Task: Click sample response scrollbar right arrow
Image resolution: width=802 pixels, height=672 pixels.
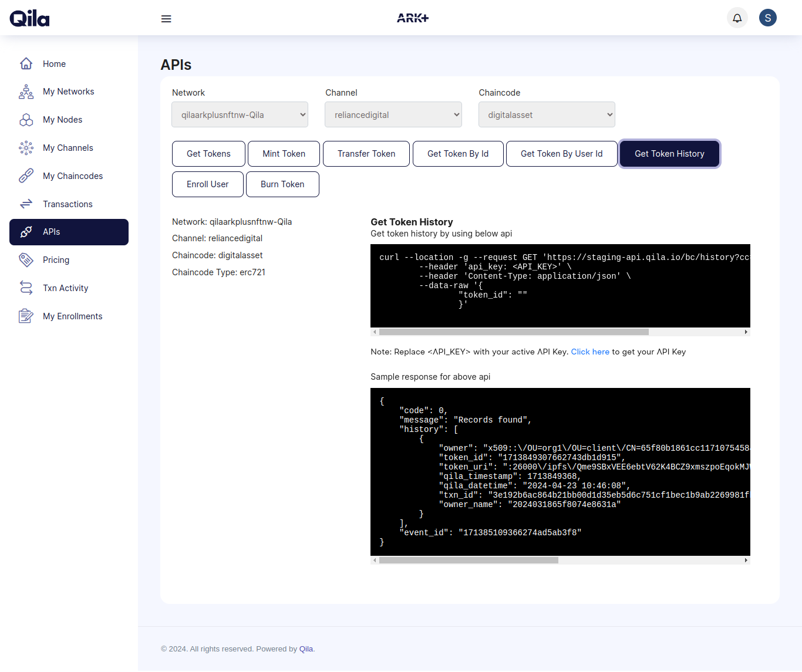Action: tap(746, 560)
